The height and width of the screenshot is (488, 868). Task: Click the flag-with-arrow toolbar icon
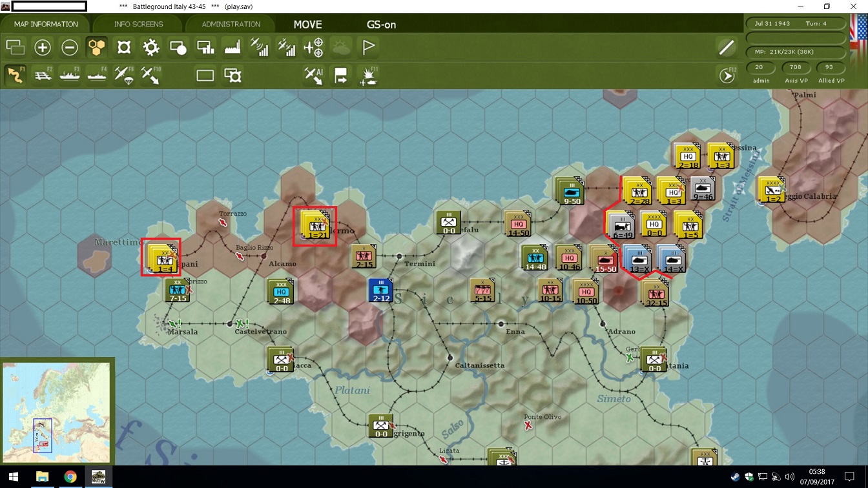click(x=341, y=76)
